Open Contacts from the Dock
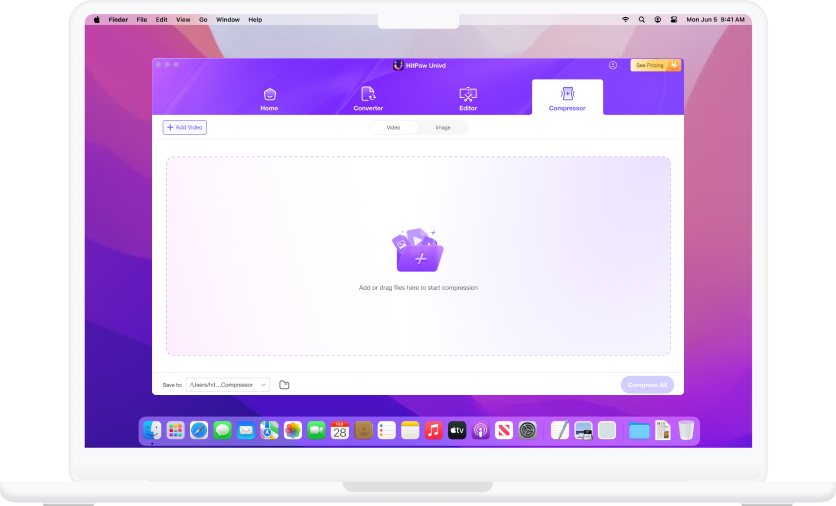836x506 pixels. (x=363, y=430)
